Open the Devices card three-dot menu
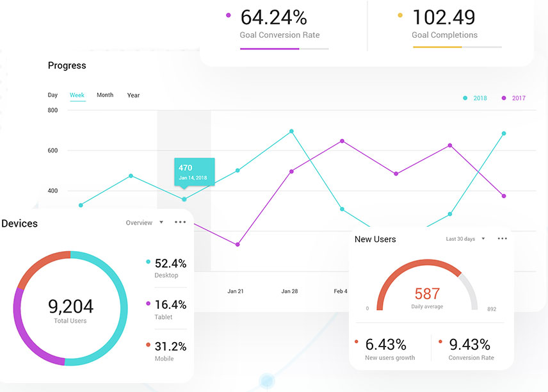The height and width of the screenshot is (392, 548). point(180,222)
